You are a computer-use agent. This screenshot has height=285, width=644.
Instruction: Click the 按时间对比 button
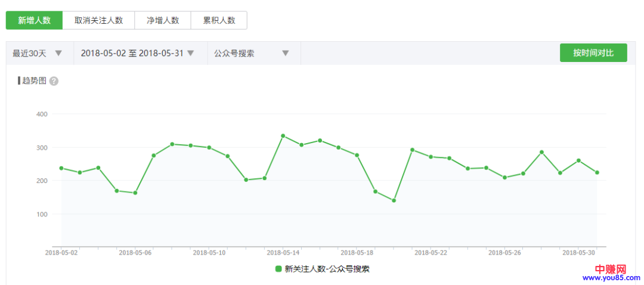[x=593, y=52]
